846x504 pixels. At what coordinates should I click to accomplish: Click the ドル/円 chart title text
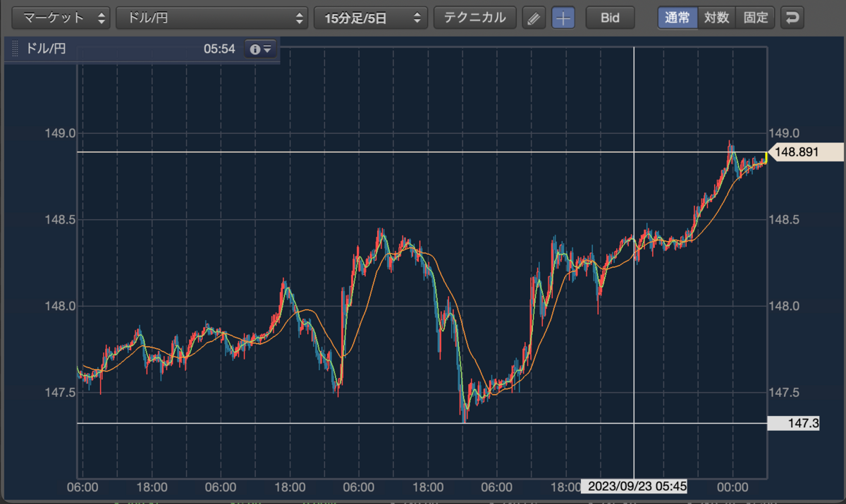(x=46, y=49)
